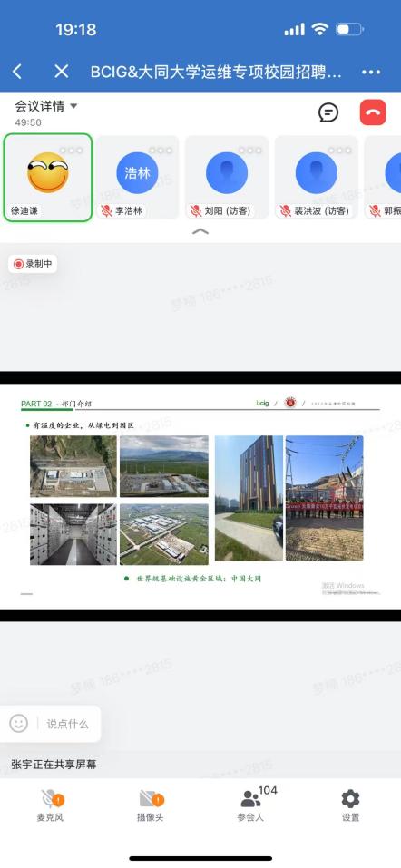Toggle the 麦克风 microphone on
This screenshot has width=401, height=868.
[51, 805]
